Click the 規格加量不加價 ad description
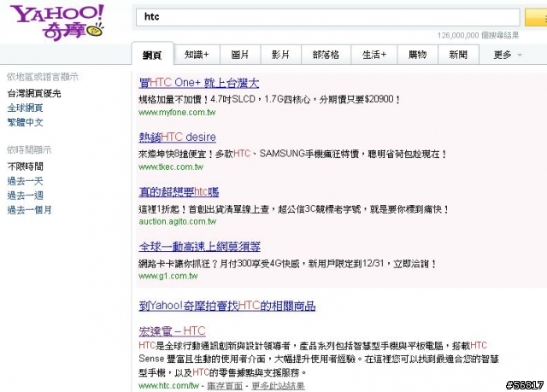547x392 pixels. point(269,100)
